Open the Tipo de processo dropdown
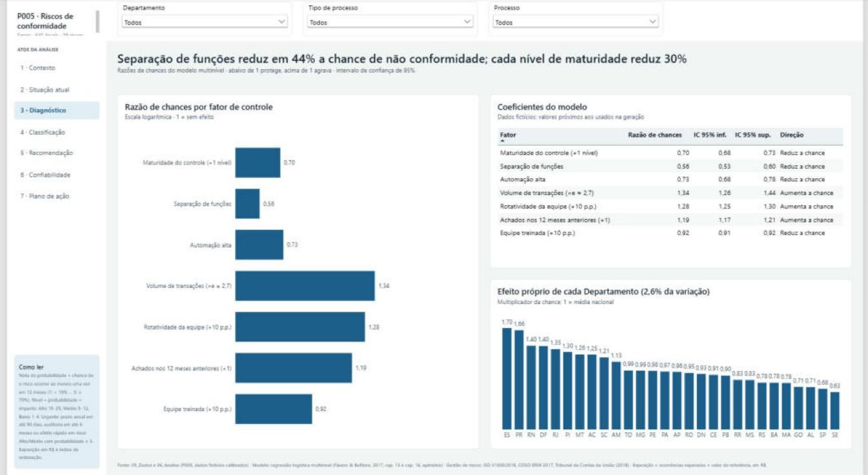The height and width of the screenshot is (475, 868). pos(390,22)
